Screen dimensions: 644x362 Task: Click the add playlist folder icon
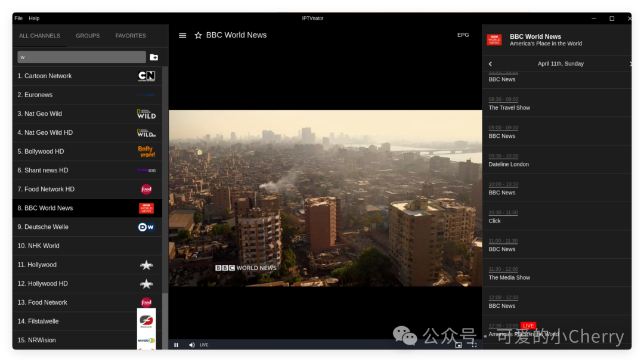[x=154, y=57]
